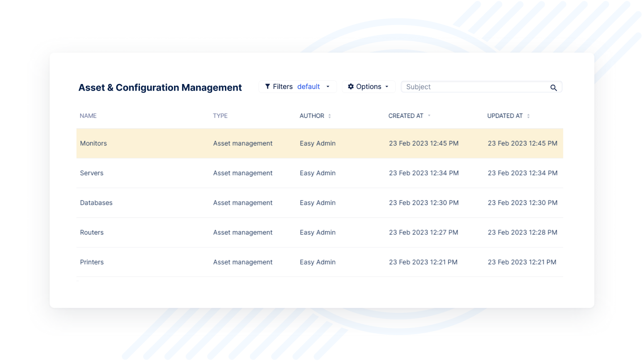Click Easy Admin author in Servers row

[318, 173]
